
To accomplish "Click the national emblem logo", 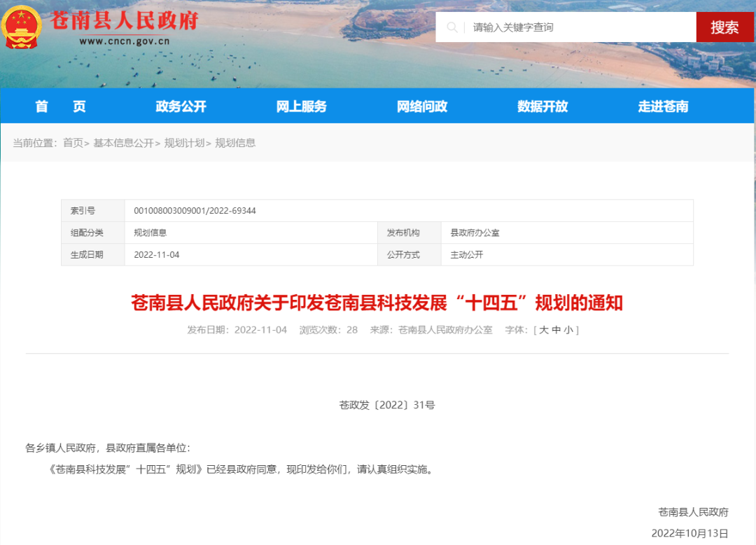I will click(x=22, y=27).
